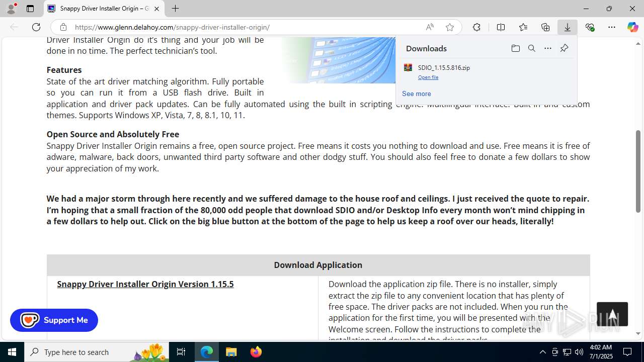Open Snappy Driver Installer Origin Version 1.15.5 link
Viewport: 644px width, 362px height.
(145, 284)
